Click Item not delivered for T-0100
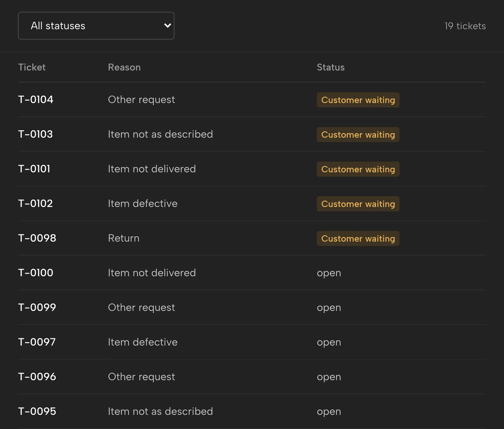This screenshot has width=504, height=429. point(152,273)
